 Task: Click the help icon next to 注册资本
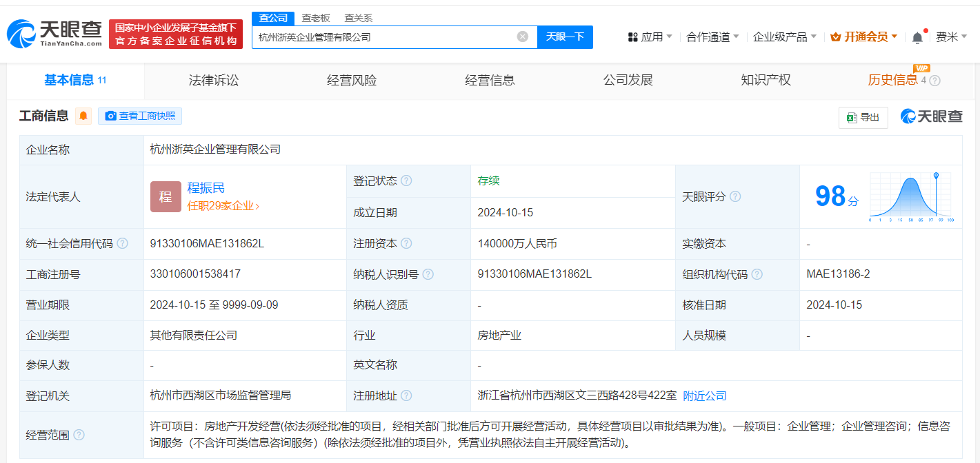(408, 243)
